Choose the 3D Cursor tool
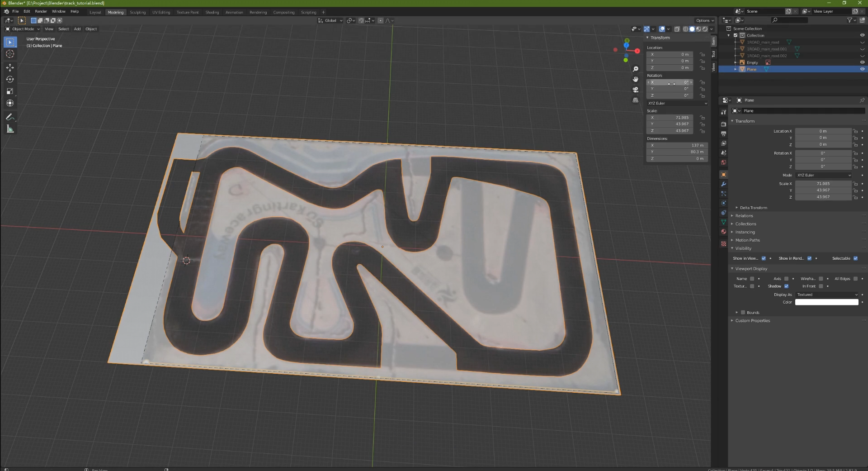The width and height of the screenshot is (868, 471). click(10, 54)
